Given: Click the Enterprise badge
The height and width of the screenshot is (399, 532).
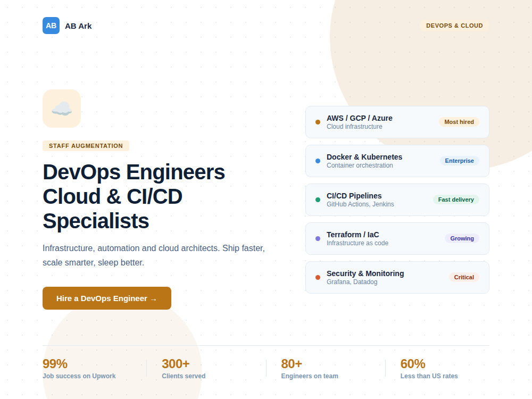Looking at the screenshot, I should [x=460, y=161].
